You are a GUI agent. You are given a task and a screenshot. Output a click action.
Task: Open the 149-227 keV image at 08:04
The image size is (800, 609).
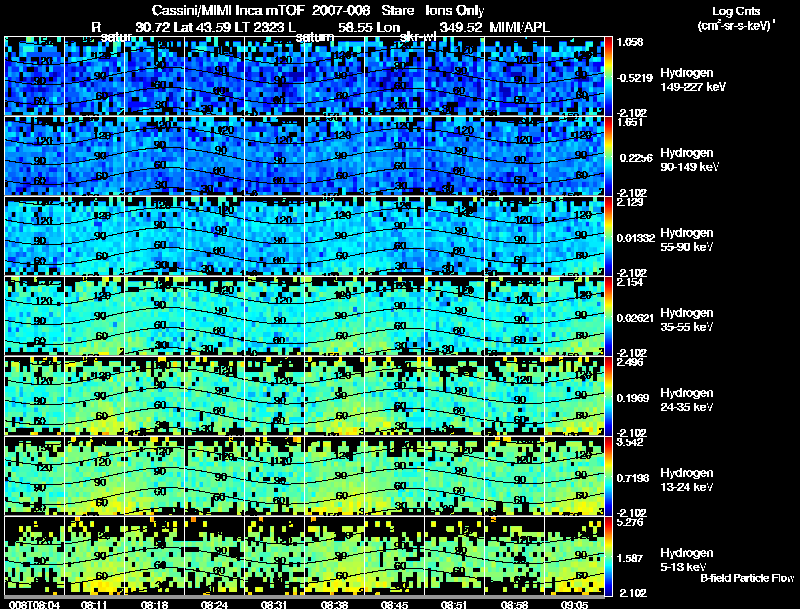[34, 76]
